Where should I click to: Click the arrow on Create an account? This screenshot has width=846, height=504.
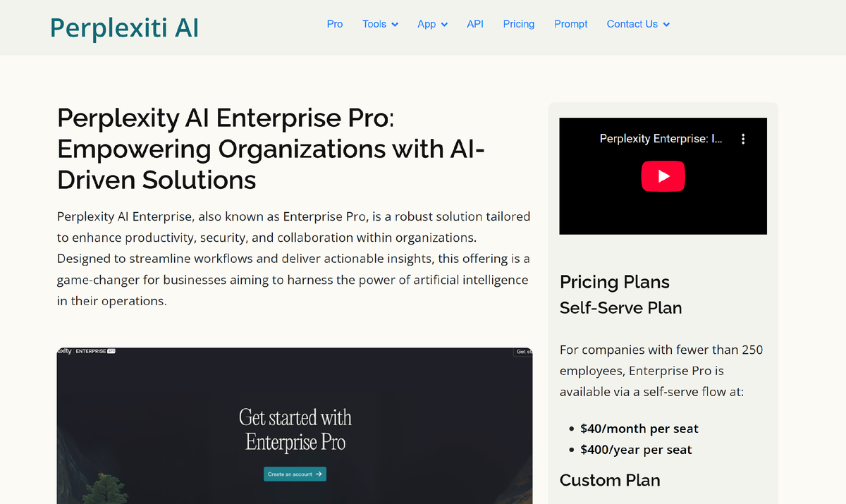click(319, 474)
